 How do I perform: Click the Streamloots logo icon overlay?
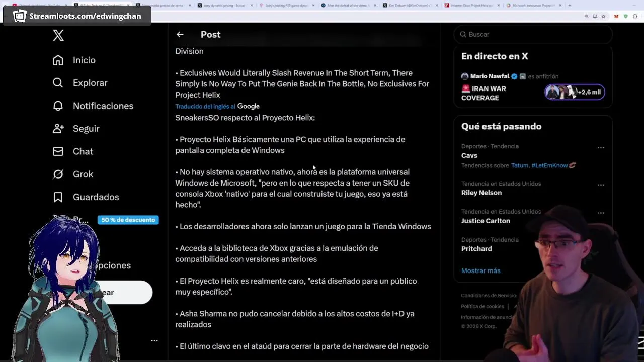[x=20, y=16]
